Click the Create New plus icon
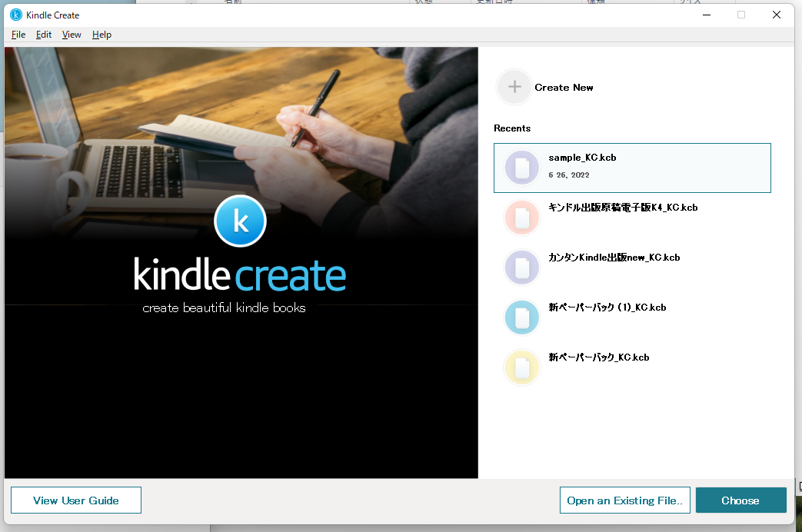Screen dimensions: 802x532 514,87
